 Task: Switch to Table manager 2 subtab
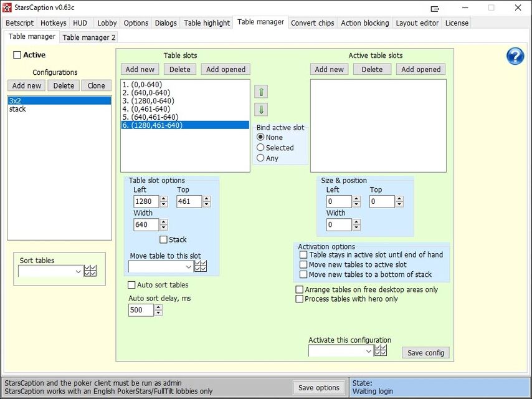tap(89, 37)
